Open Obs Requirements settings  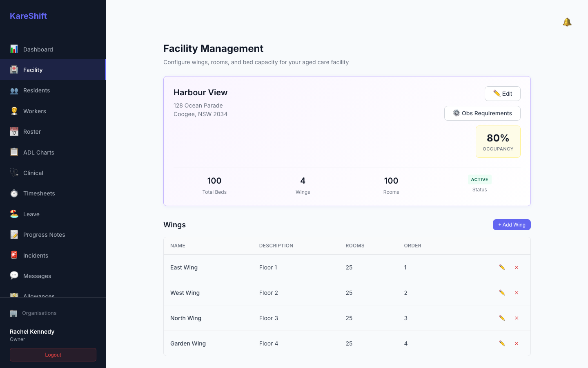tap(482, 113)
